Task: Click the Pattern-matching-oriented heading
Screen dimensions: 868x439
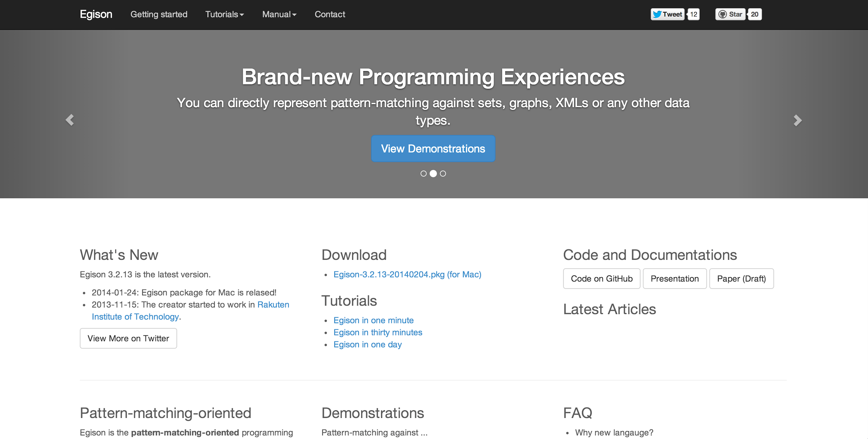Action: (x=165, y=413)
